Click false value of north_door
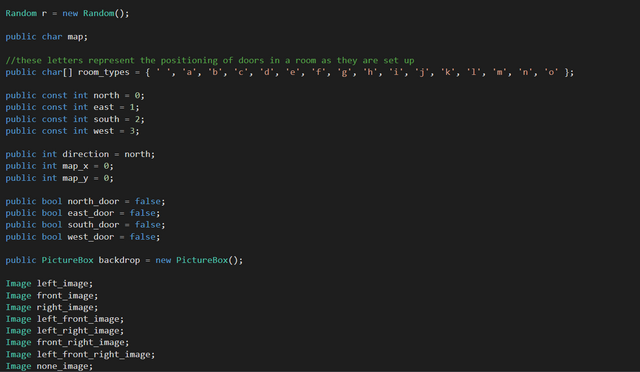This screenshot has width=640, height=372. [148, 201]
